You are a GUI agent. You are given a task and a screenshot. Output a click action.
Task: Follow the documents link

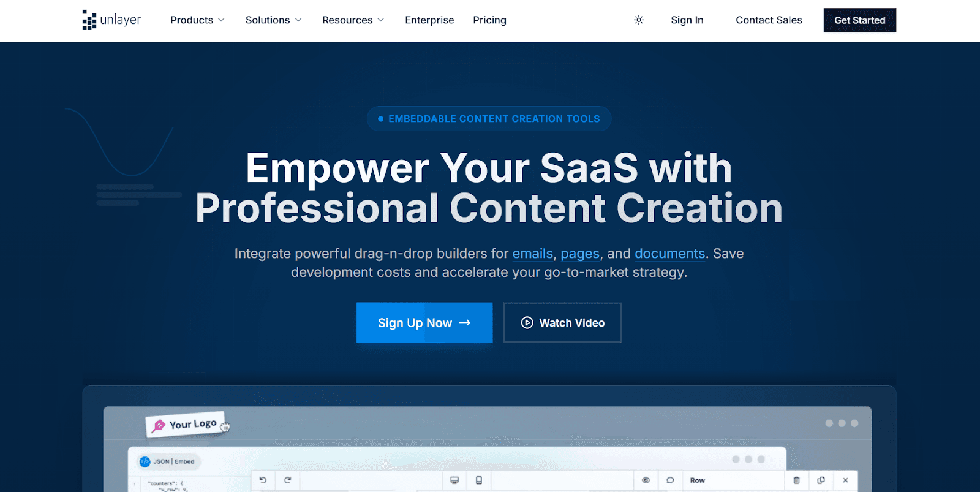(669, 254)
